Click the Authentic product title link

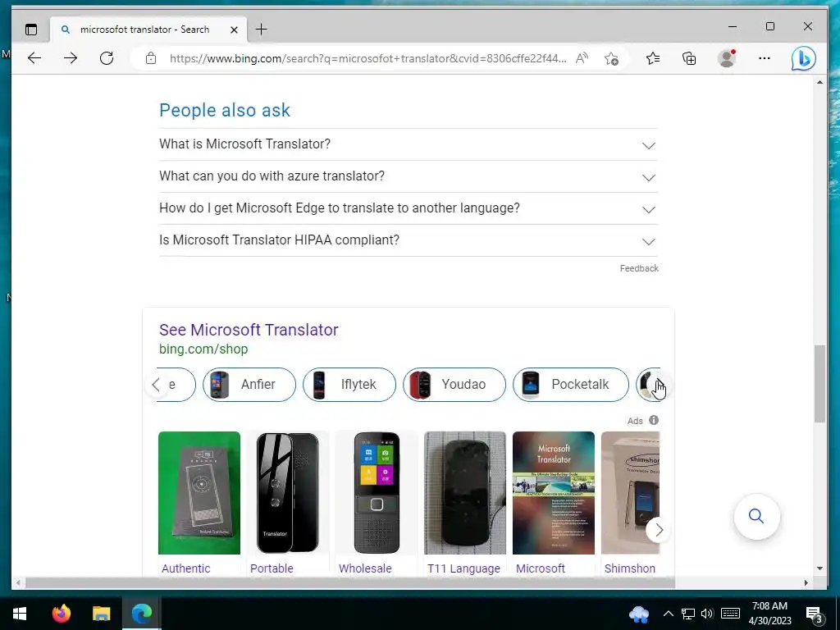(x=186, y=568)
